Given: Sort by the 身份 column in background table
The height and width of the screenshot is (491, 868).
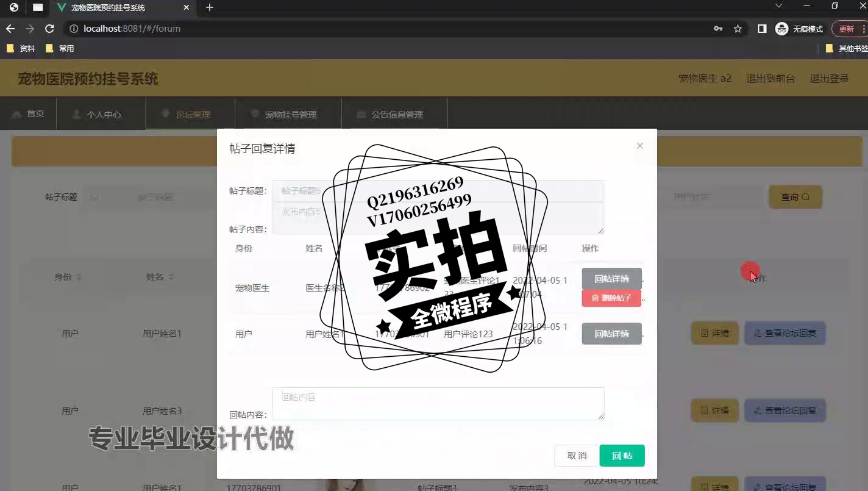Looking at the screenshot, I should tap(68, 277).
